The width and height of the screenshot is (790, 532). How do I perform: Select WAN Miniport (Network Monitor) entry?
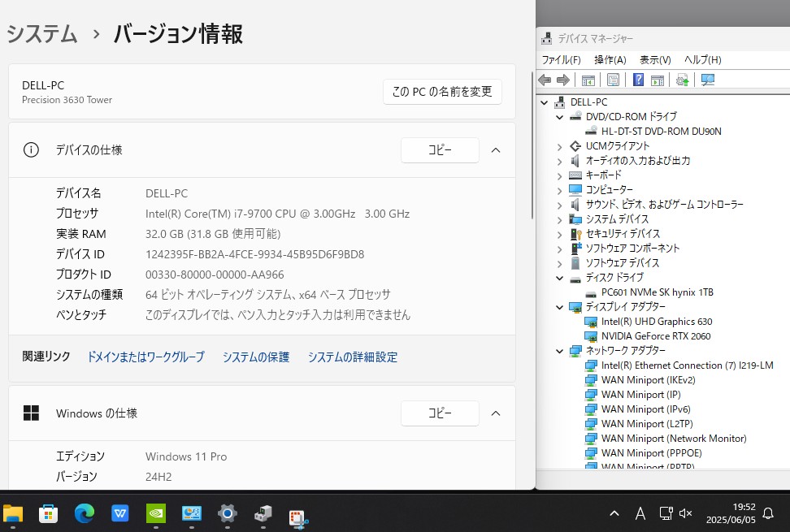(x=674, y=439)
